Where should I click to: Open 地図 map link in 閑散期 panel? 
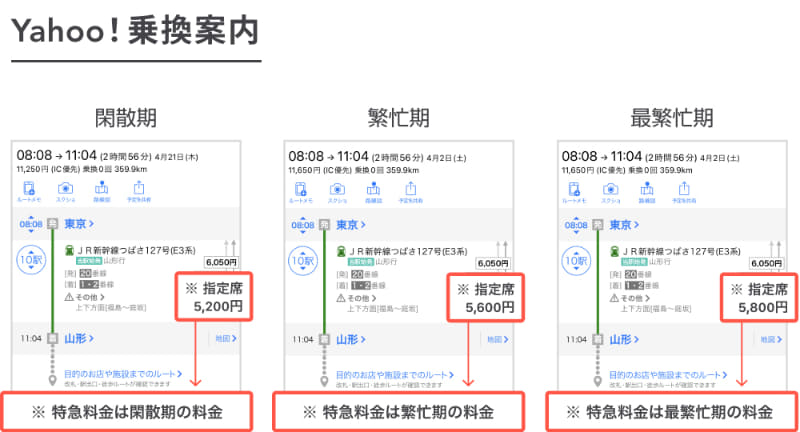(226, 338)
